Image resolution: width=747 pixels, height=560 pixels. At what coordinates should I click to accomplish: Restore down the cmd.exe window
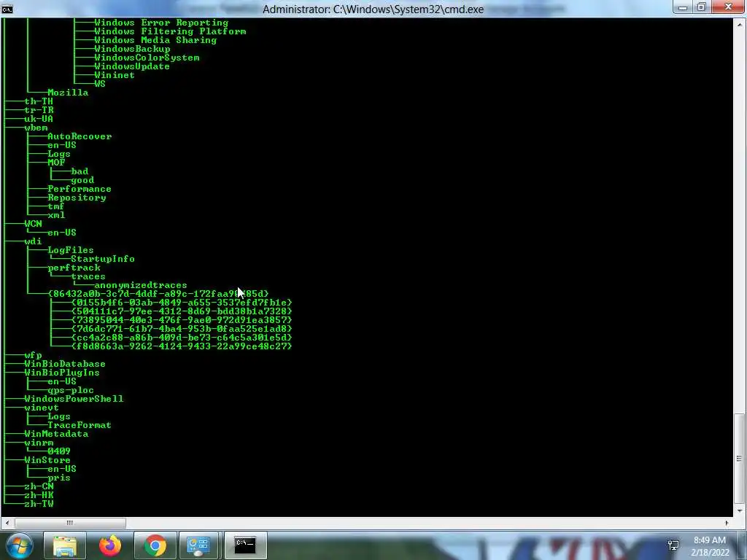click(x=702, y=7)
